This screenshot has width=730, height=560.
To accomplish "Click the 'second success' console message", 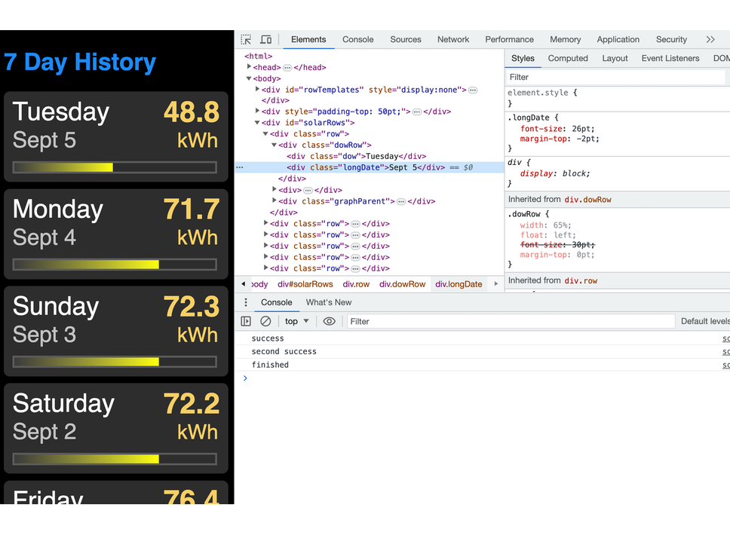I will (284, 352).
